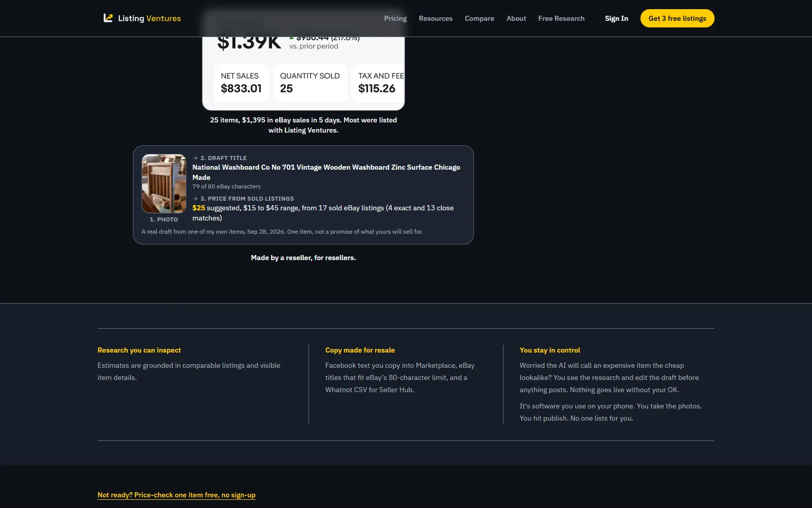
Task: Click the $1.39K sales total
Action: [249, 43]
